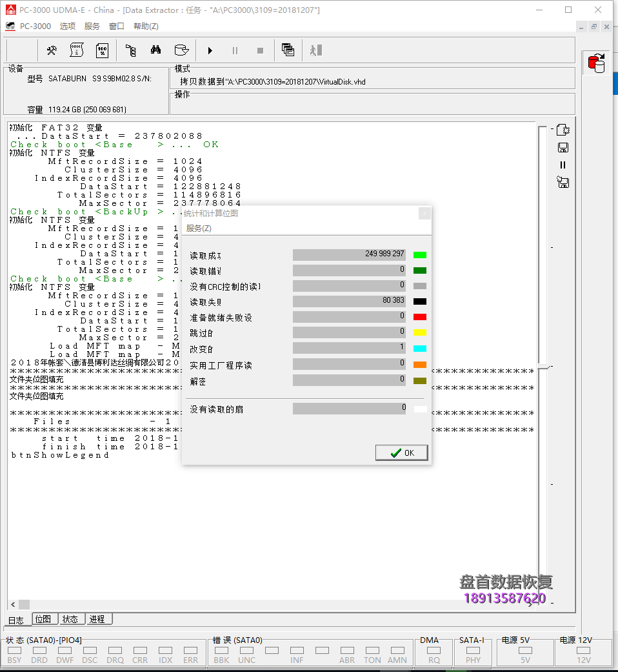The height and width of the screenshot is (672, 618).
Task: Click the 100% statistics toolbar icon
Action: click(x=102, y=50)
